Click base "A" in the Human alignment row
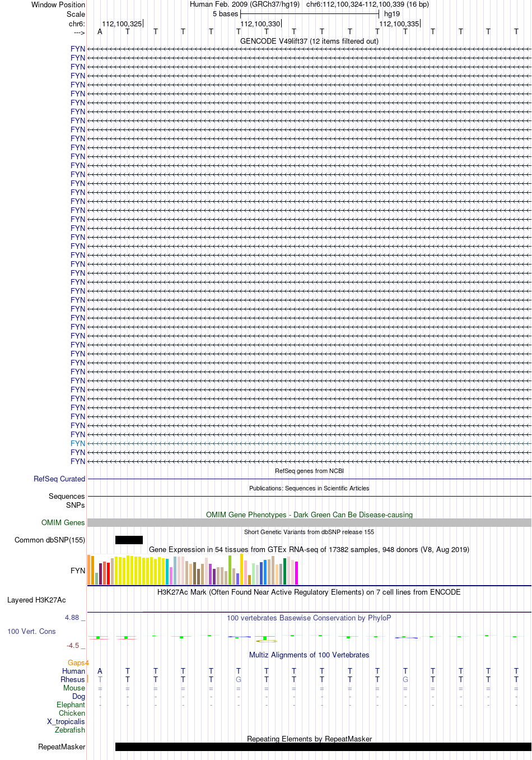Screen dimensions: 532x760 pos(100,671)
